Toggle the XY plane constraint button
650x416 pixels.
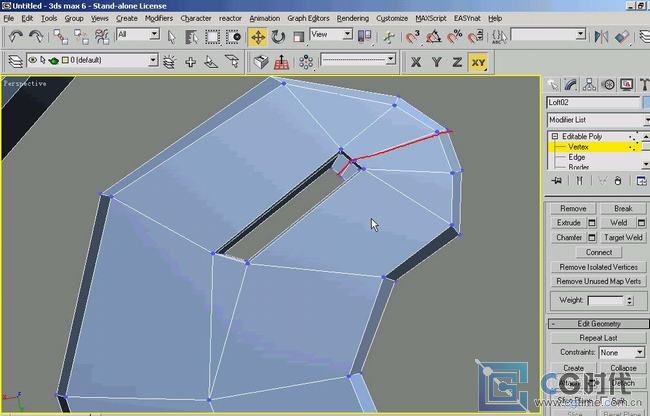coord(478,62)
